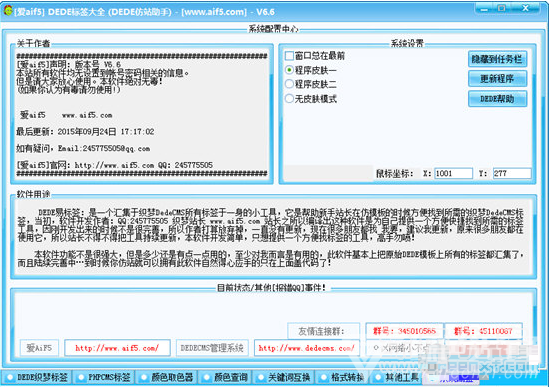
Task: Click the 群号 45110087 button
Action: [x=483, y=331]
